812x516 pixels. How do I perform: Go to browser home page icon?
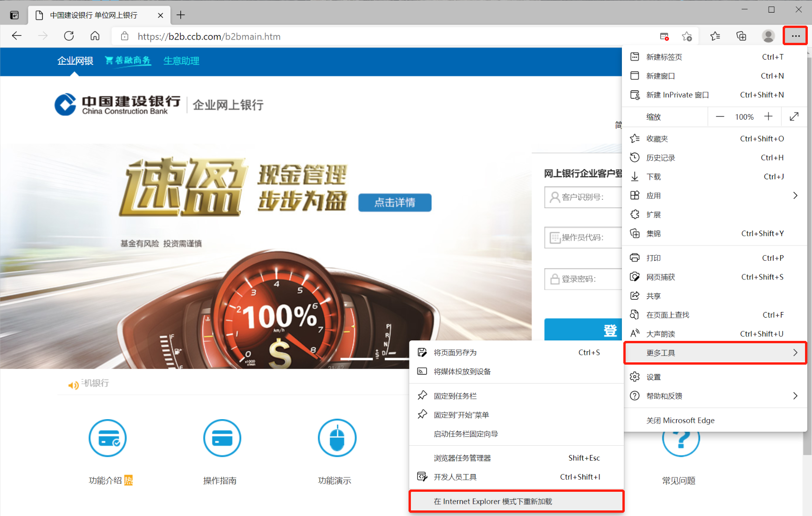click(95, 36)
